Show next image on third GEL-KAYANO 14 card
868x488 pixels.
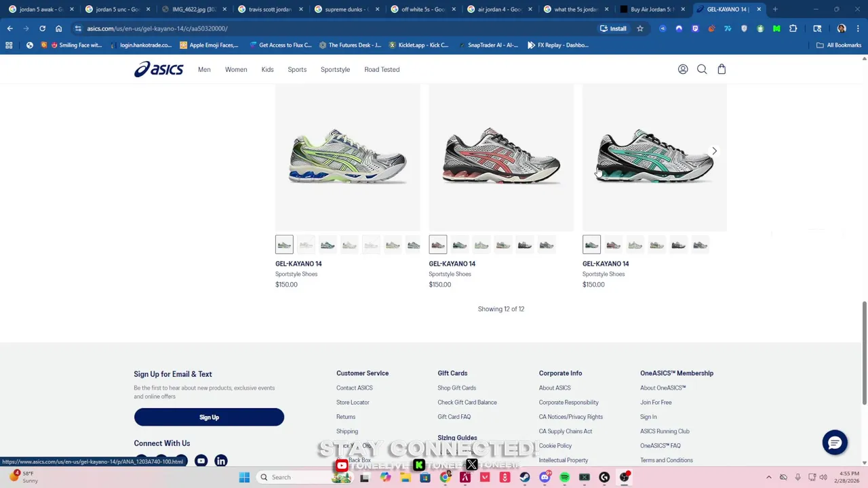[714, 151]
